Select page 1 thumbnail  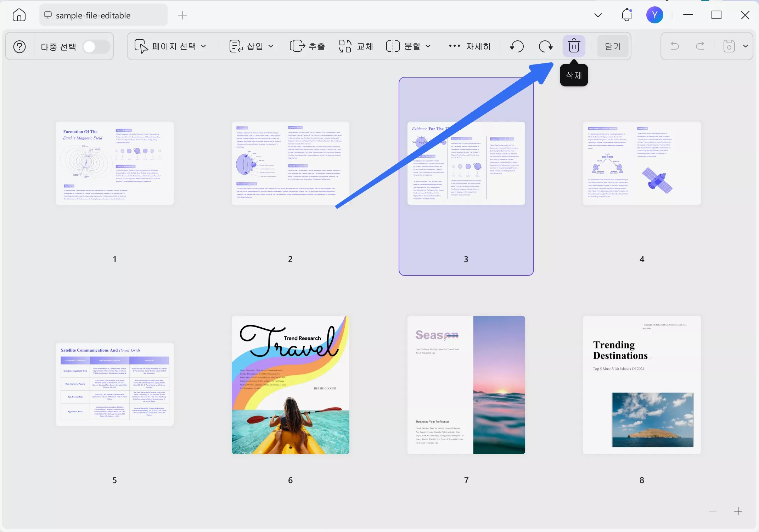tap(115, 163)
